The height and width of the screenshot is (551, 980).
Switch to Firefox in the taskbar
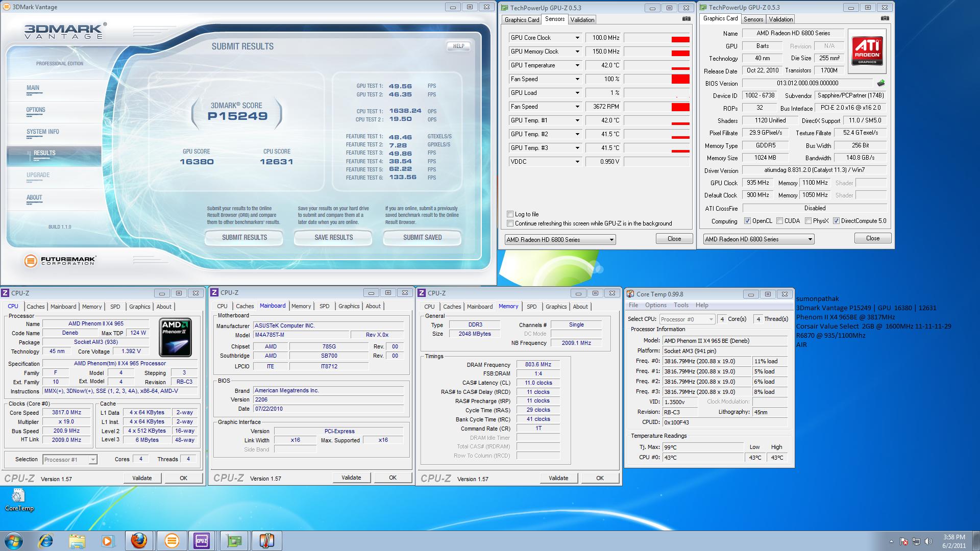139,540
